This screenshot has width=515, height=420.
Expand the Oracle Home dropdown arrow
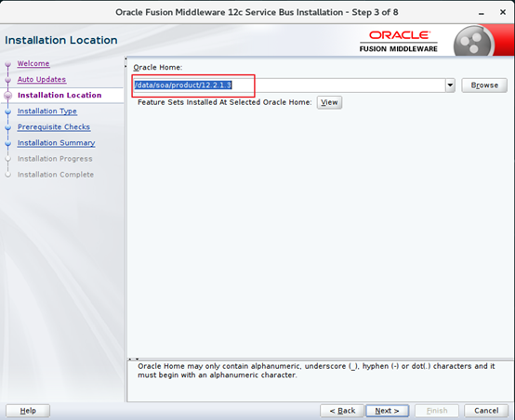tap(450, 85)
